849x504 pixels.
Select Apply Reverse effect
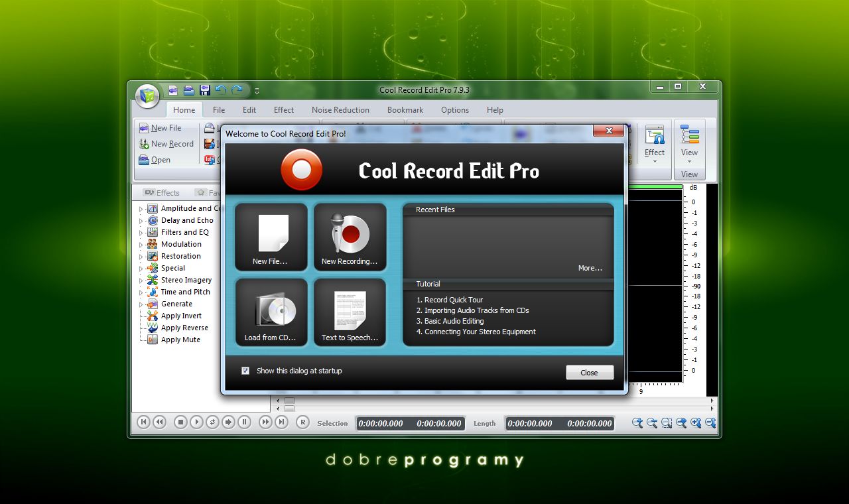click(184, 328)
